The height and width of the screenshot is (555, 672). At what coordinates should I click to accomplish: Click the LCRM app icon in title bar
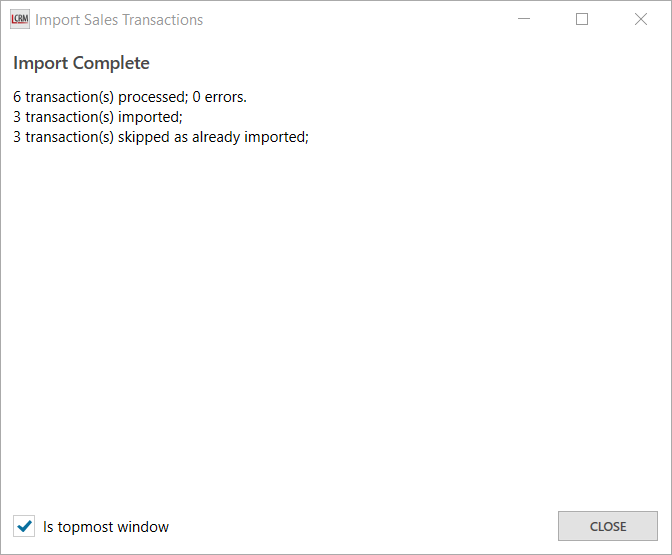click(x=19, y=19)
